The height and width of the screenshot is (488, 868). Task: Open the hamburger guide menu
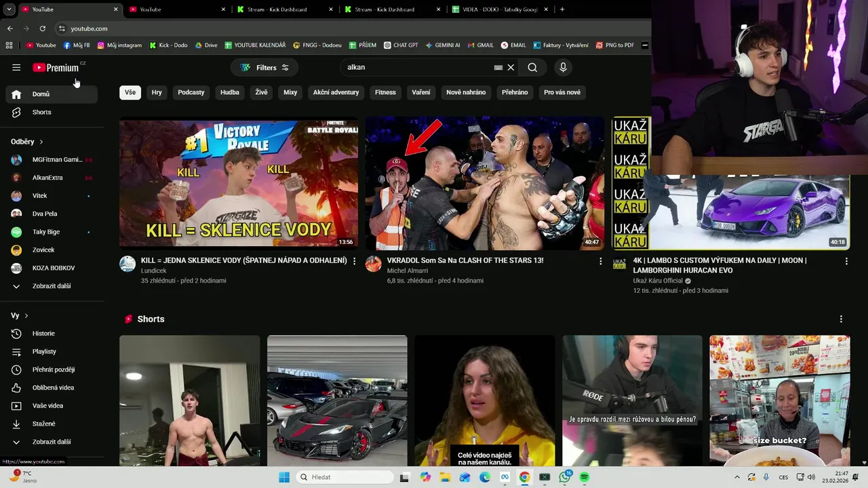(x=16, y=67)
